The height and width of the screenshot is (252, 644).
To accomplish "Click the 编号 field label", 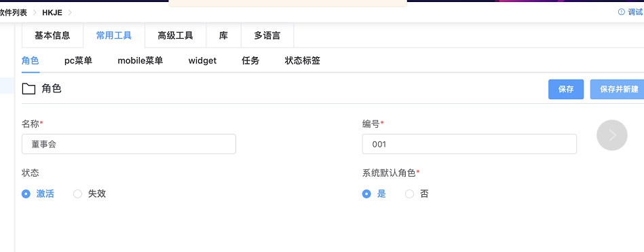I will point(371,124).
